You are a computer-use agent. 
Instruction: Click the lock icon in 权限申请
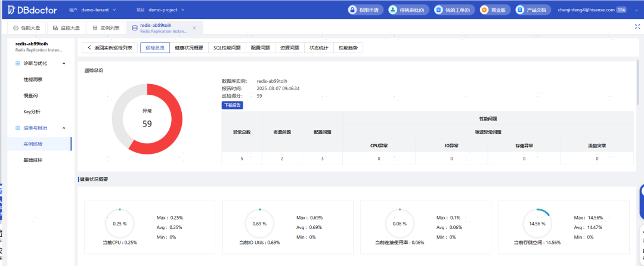pos(352,10)
